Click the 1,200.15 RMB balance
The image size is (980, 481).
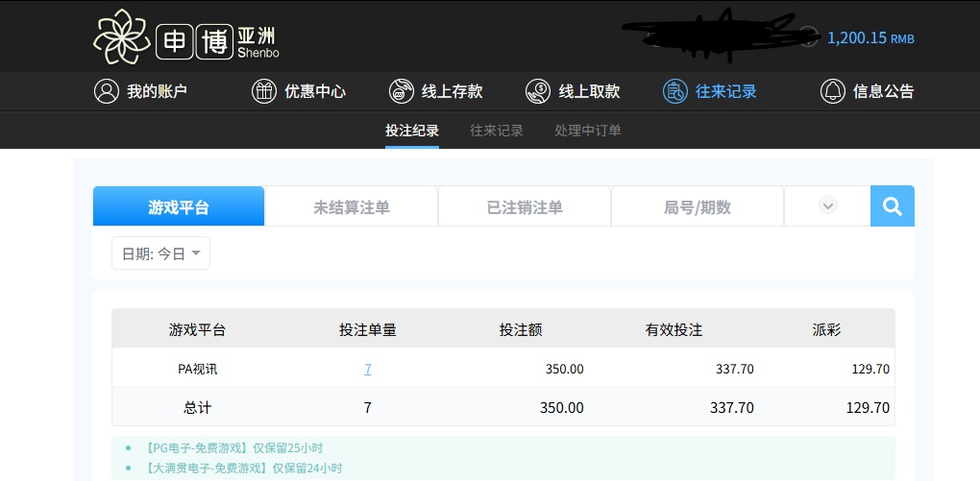tap(870, 38)
